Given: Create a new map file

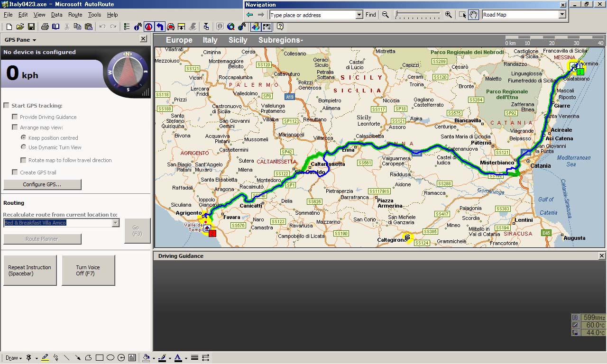Looking at the screenshot, I should (x=9, y=27).
